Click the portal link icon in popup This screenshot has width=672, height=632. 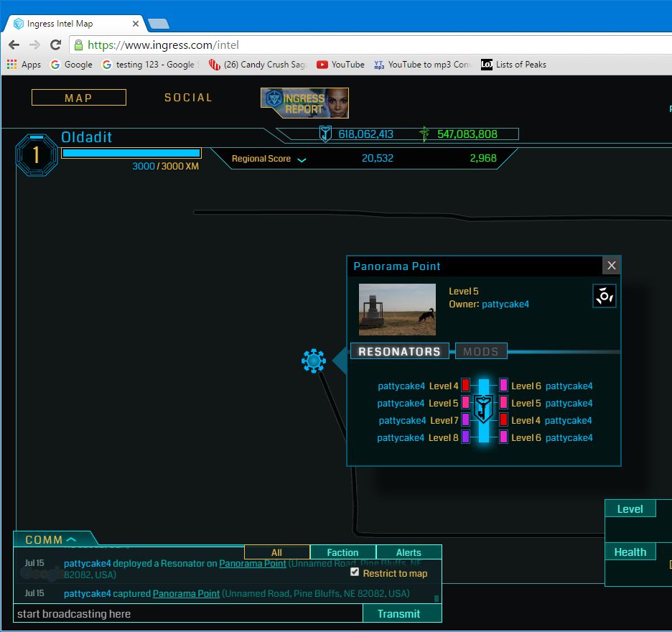pos(604,296)
